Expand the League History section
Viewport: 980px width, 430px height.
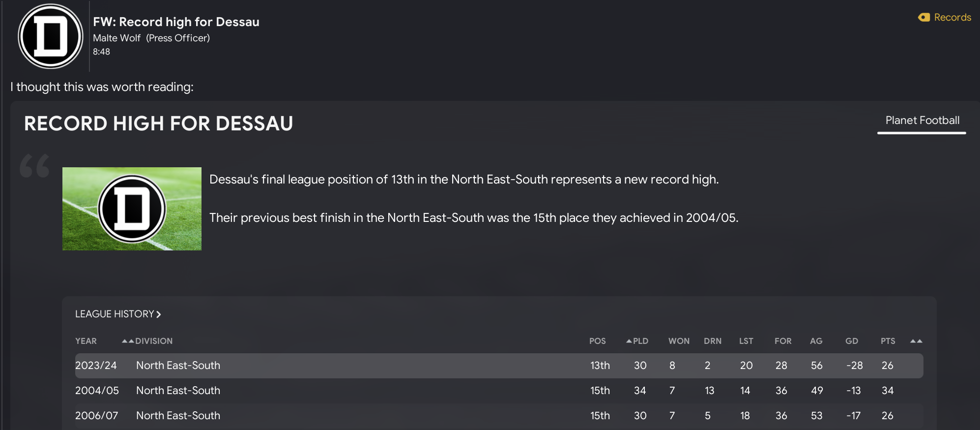(x=118, y=314)
